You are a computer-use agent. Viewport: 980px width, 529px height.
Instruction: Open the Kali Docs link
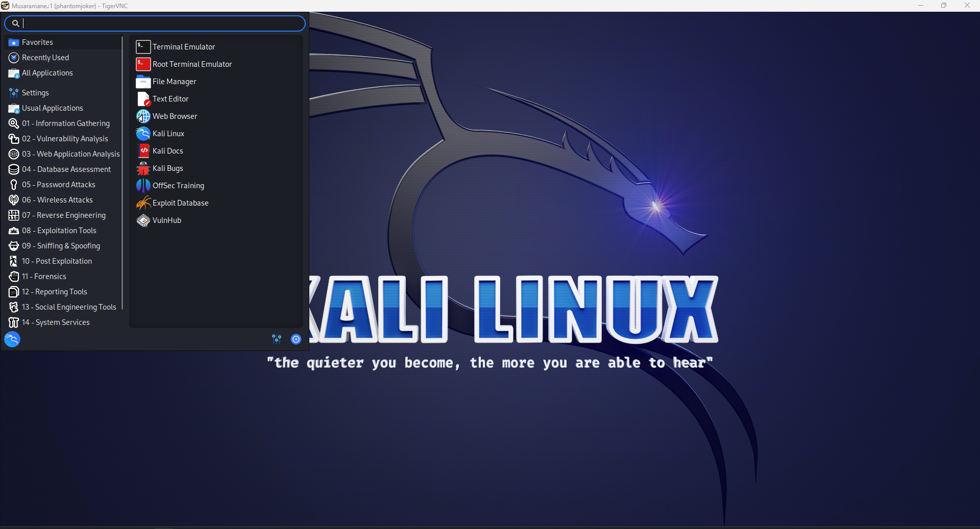click(167, 150)
